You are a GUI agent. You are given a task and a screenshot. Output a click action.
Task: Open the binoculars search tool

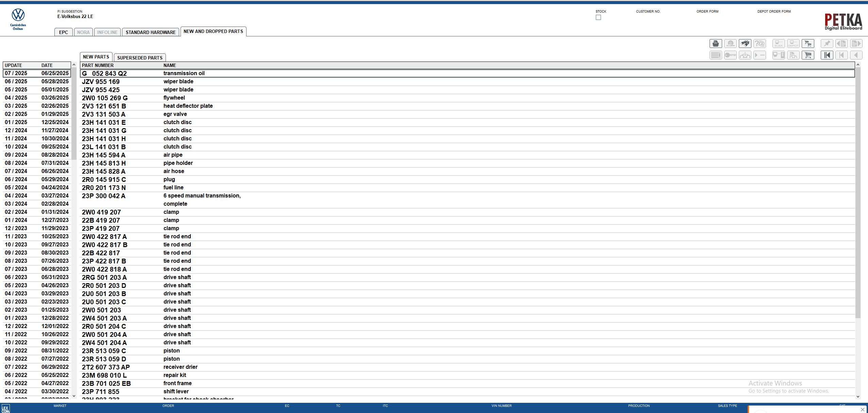[745, 44]
